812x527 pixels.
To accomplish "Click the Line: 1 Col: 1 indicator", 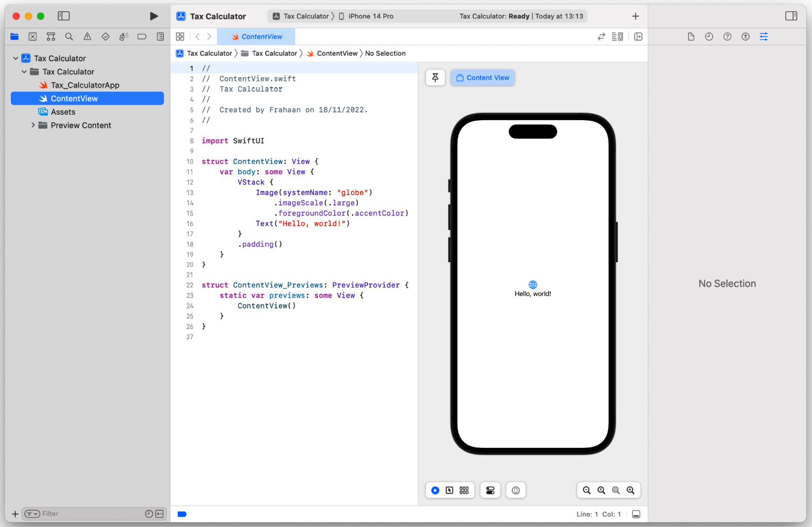I will tap(598, 514).
